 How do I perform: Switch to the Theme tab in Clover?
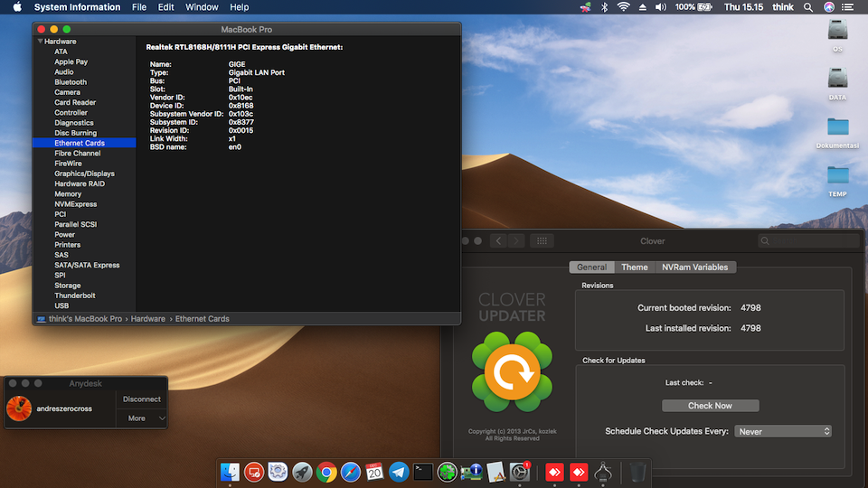click(634, 267)
